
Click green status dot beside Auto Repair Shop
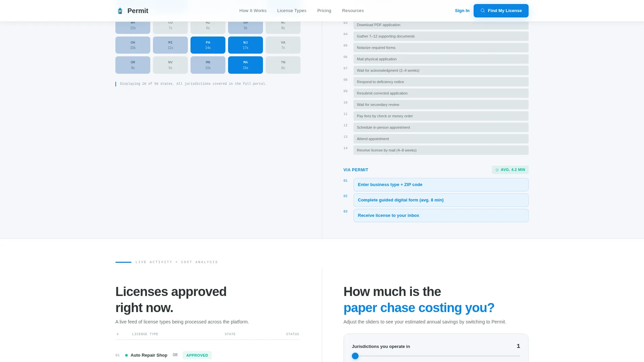pos(126,355)
